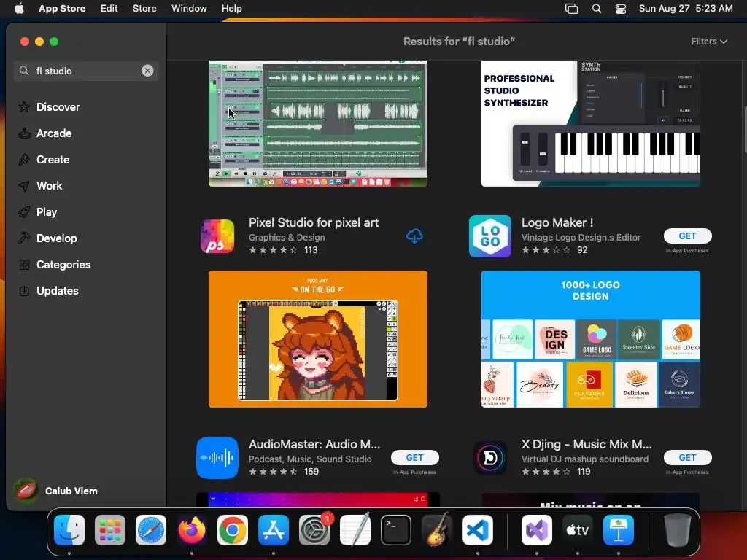Open Pixel Studio for pixel art title

pyautogui.click(x=314, y=222)
